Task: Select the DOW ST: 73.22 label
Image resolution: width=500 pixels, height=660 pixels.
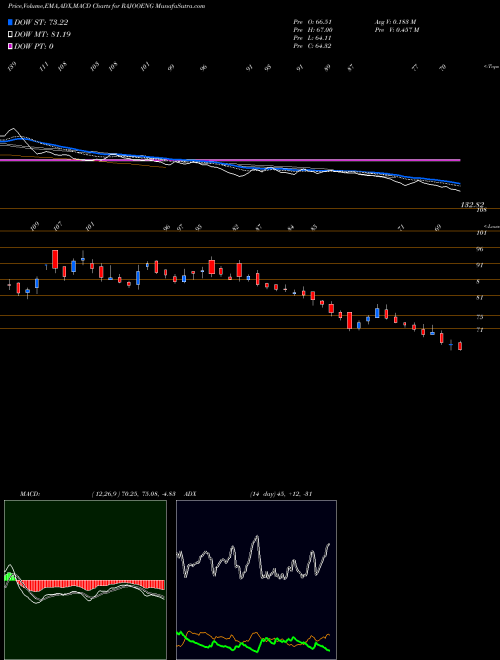Action: coord(41,22)
